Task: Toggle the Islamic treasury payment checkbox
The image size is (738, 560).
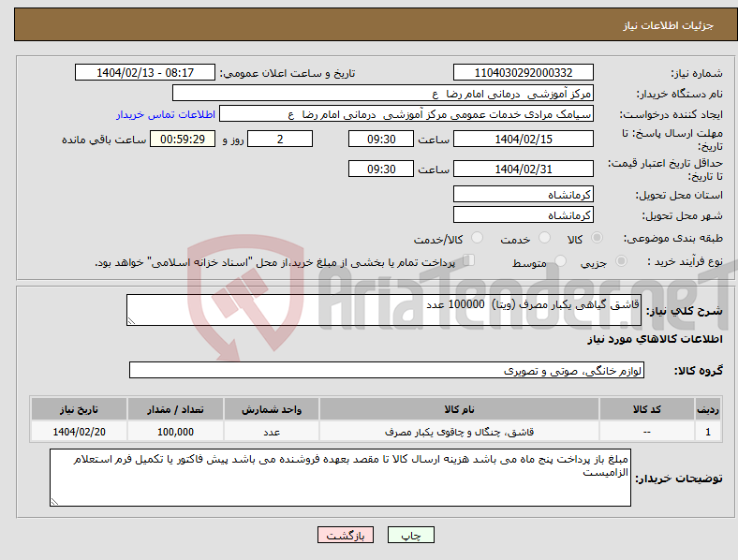Action: [x=469, y=260]
